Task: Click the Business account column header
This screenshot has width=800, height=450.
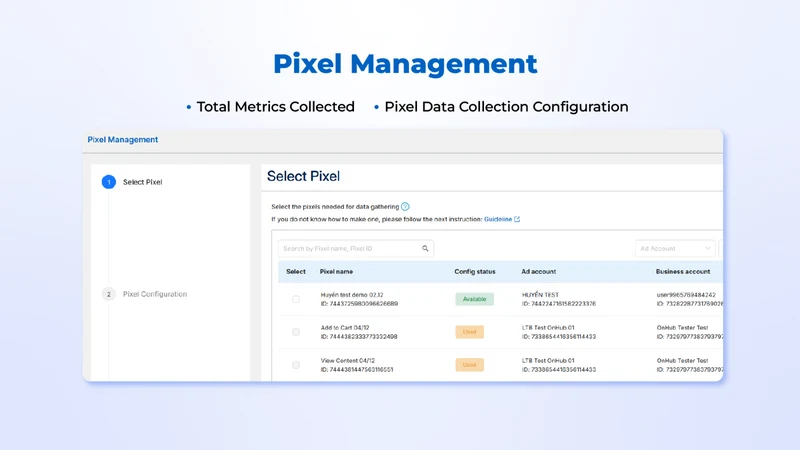Action: tap(683, 272)
